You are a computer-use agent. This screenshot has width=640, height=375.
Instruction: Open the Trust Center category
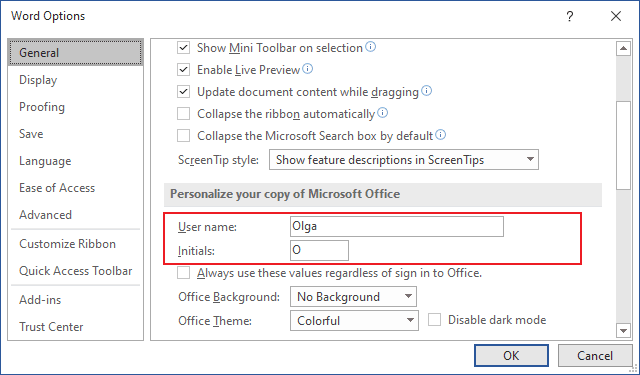click(x=76, y=327)
